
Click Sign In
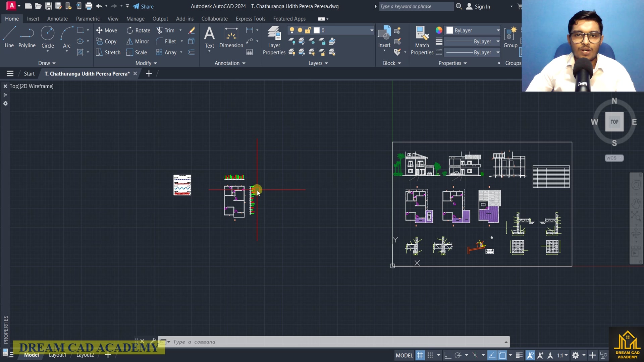tap(478, 6)
